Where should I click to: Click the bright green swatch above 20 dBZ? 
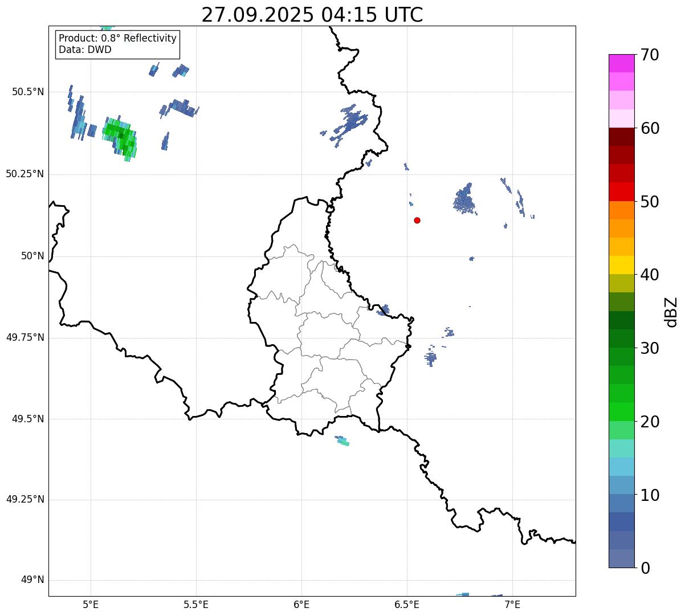(x=621, y=411)
